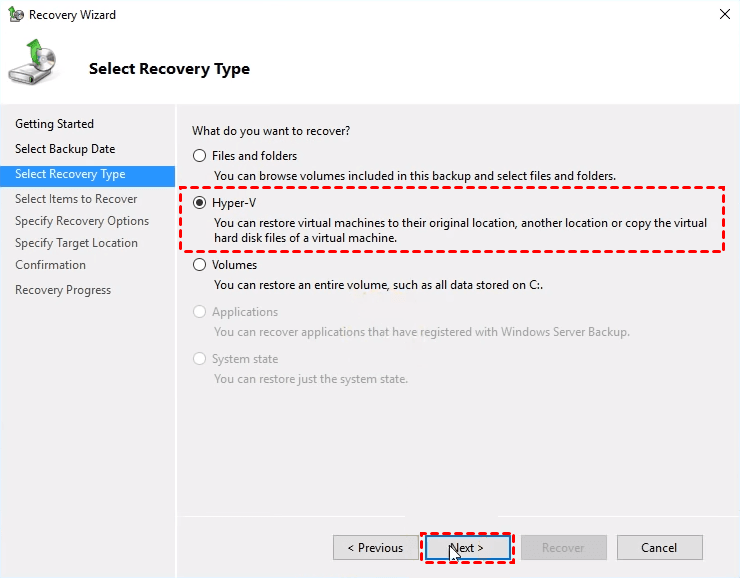Cancel the Recovery Wizard

(x=659, y=548)
